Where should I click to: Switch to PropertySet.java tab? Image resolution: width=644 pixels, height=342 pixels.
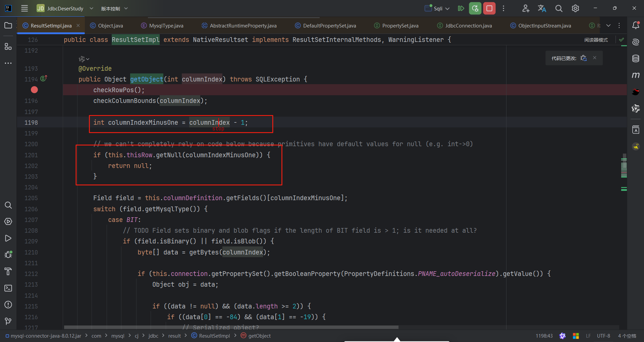(x=396, y=26)
